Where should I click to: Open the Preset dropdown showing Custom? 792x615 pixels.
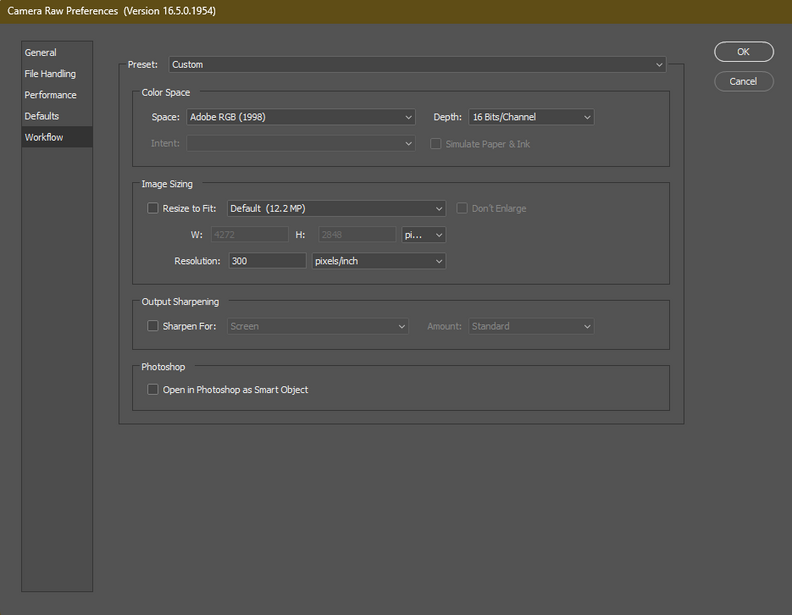click(x=417, y=65)
